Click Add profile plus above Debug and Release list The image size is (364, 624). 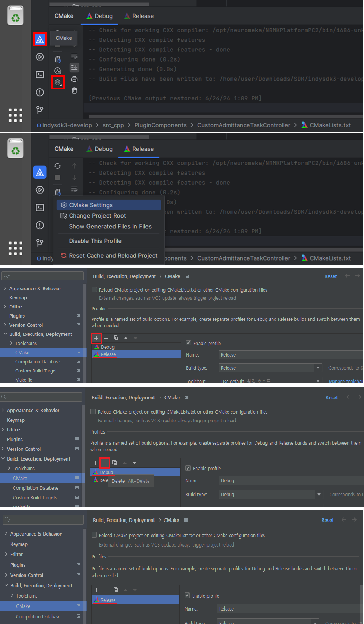pos(96,338)
